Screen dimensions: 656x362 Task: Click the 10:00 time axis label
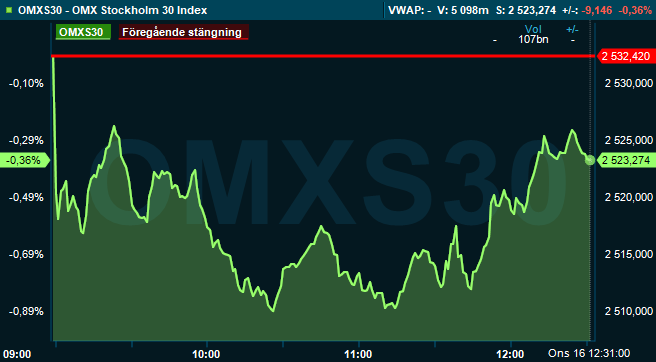point(207,354)
